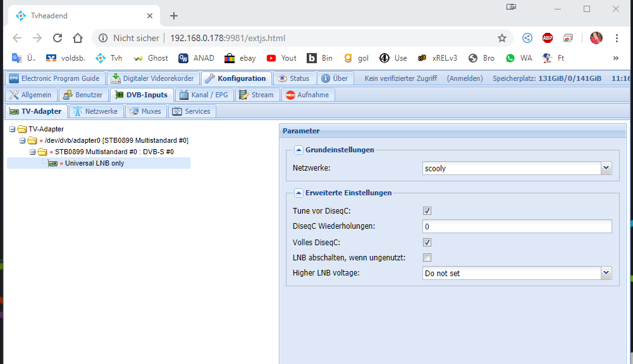Open the Higher LNB voltage dropdown arrow
The height and width of the screenshot is (364, 633).
pos(606,273)
